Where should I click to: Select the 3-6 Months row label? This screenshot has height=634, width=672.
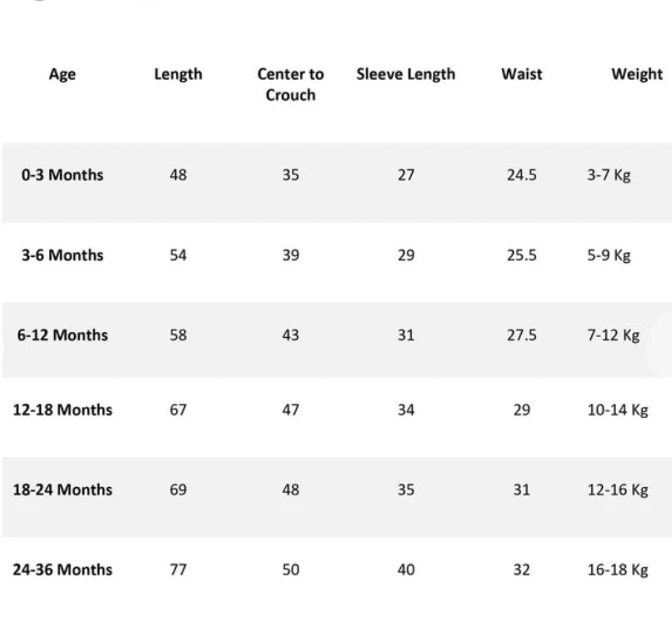[x=63, y=255]
